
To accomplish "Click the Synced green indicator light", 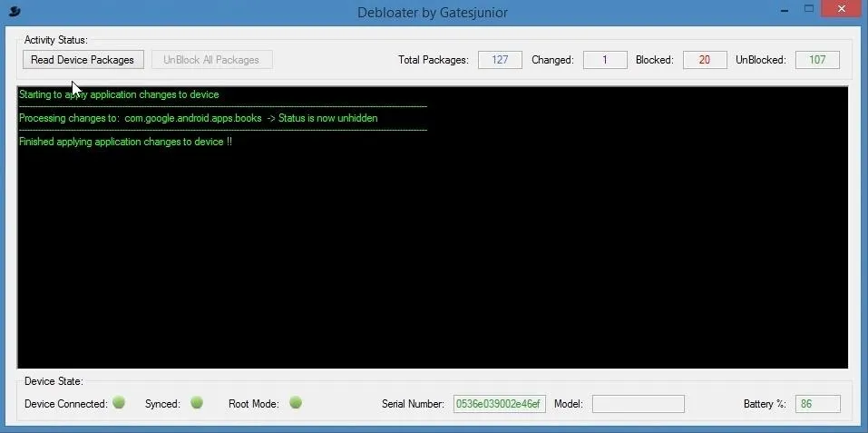I will pyautogui.click(x=197, y=402).
